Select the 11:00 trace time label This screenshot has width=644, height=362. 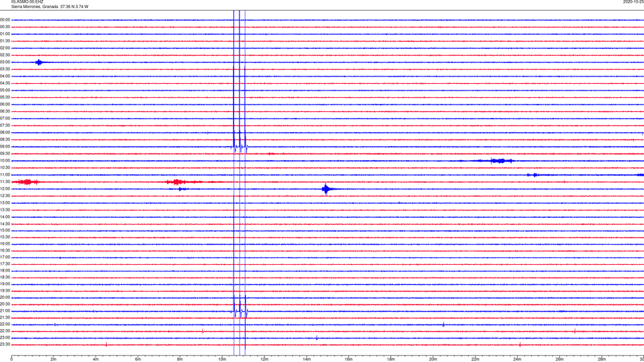tap(5, 174)
